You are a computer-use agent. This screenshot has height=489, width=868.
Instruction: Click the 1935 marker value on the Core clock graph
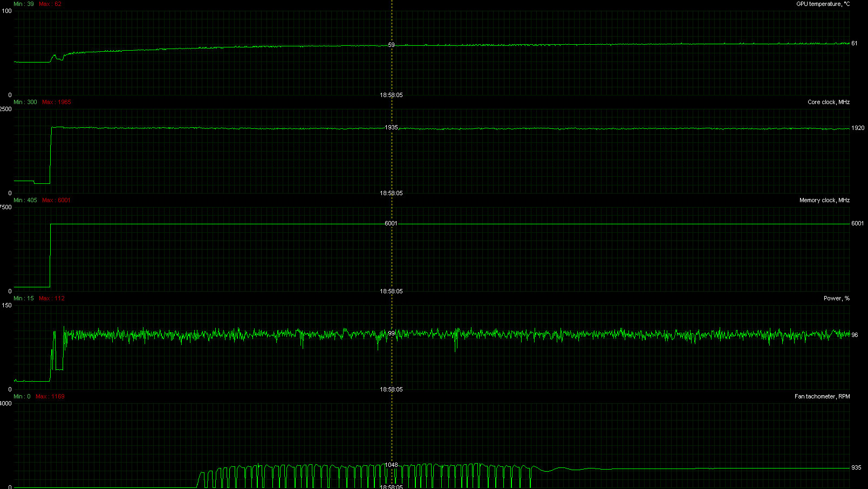[391, 128]
